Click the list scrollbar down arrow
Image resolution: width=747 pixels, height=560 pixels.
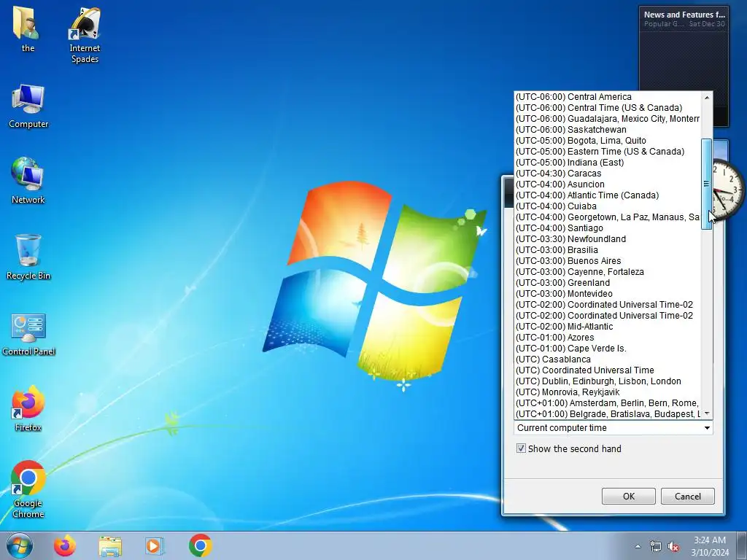tap(706, 413)
